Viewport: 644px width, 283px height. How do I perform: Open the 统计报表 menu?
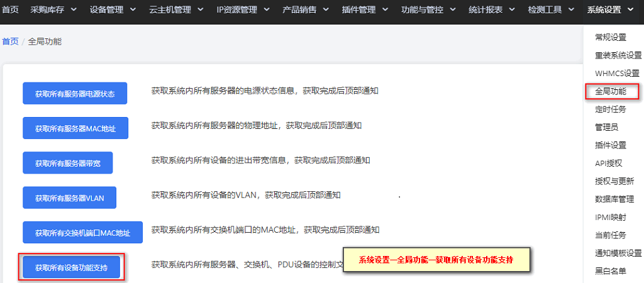pos(492,10)
